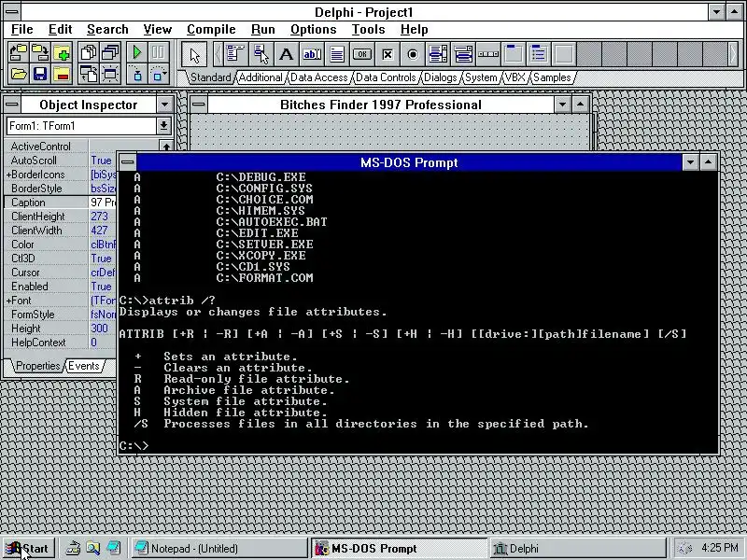
Task: Click the Caption property value field
Action: 103,203
